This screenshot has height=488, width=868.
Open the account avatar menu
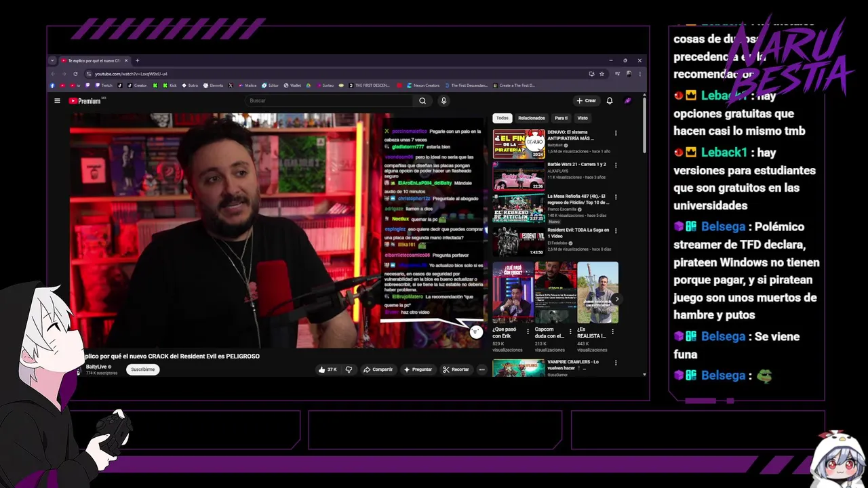628,101
